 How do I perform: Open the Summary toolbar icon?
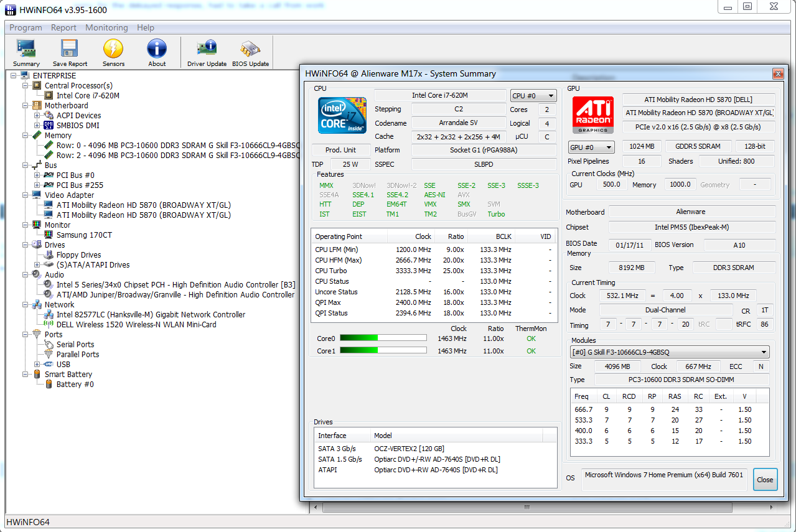(x=26, y=49)
